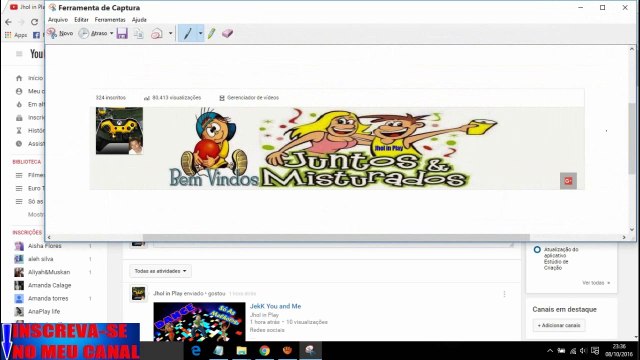640x360 pixels.
Task: Open Google Chrome from the taskbar
Action: tap(264, 350)
